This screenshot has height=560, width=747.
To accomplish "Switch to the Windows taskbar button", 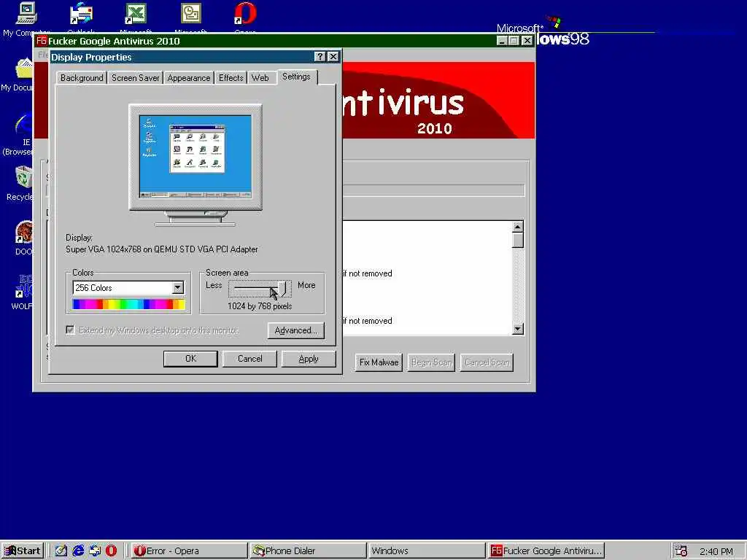I will tap(427, 551).
